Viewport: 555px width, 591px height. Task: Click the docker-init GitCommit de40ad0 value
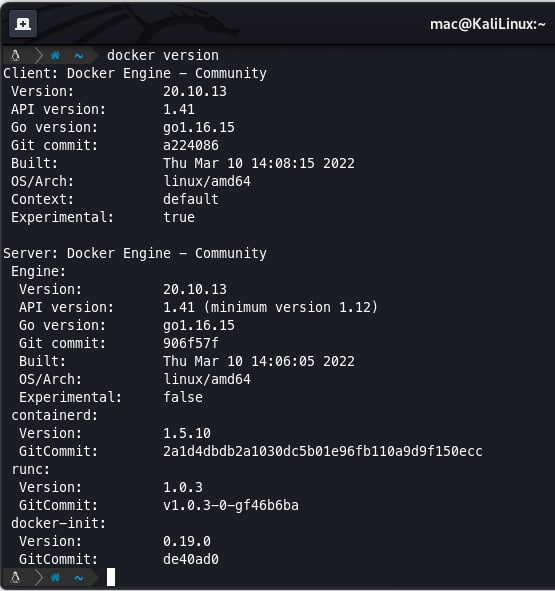191,559
